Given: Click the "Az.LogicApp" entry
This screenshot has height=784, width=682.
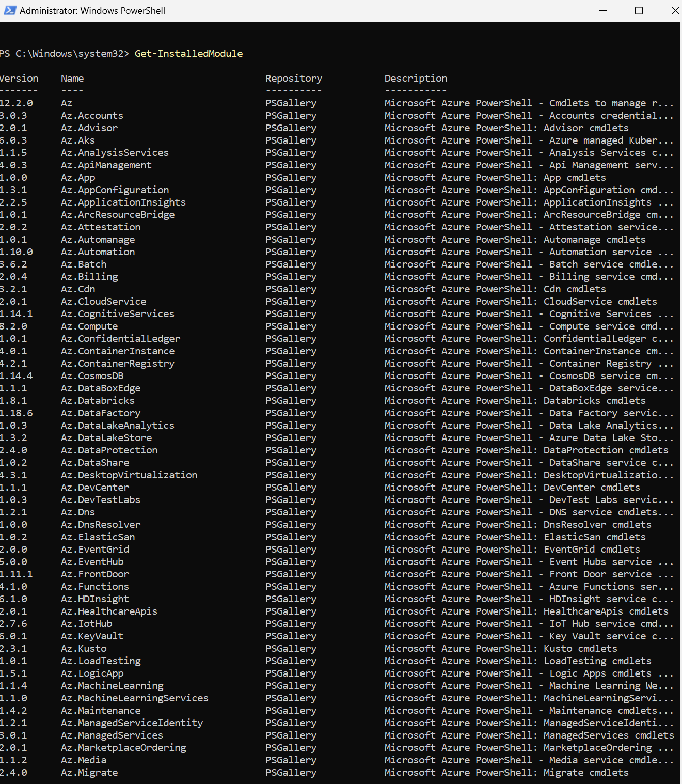Looking at the screenshot, I should [92, 673].
